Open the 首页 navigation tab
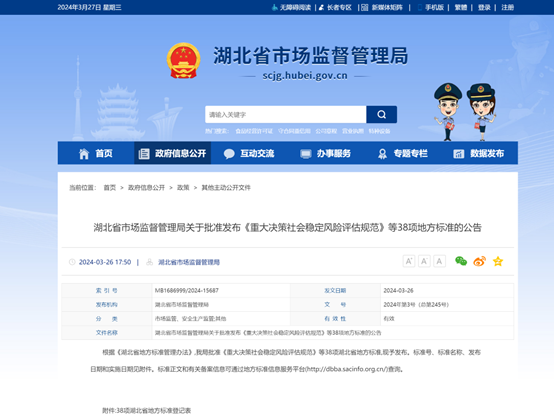The height and width of the screenshot is (416, 554). (95, 153)
